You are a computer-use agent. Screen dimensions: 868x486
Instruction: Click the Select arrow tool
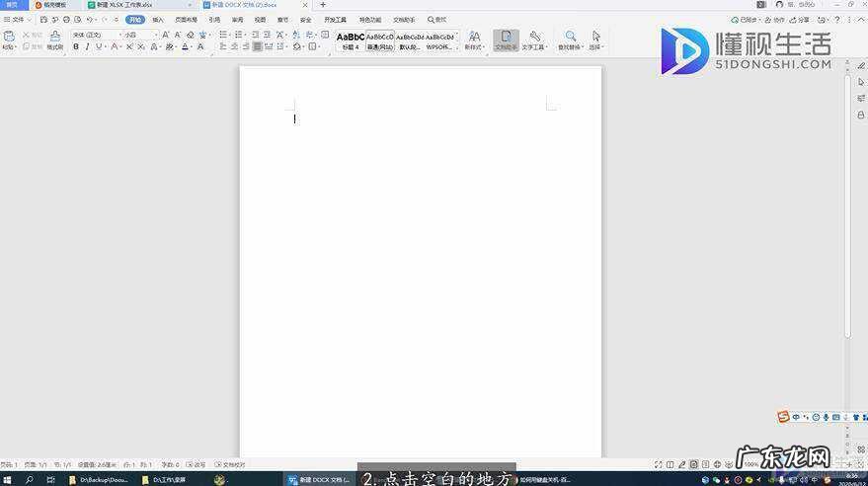pos(595,40)
